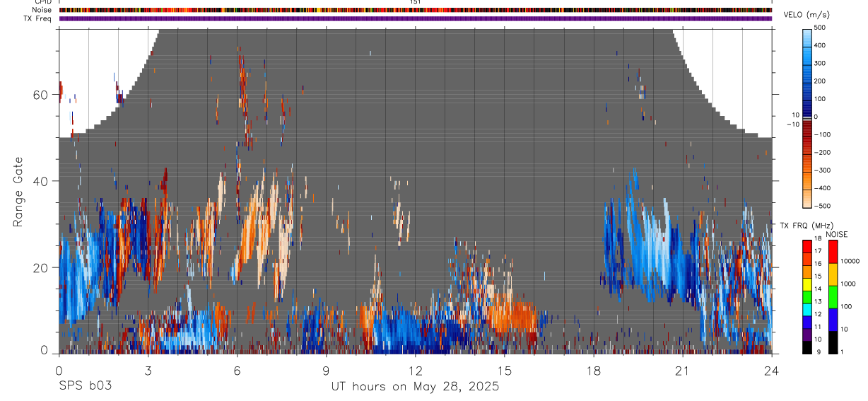Click the 'NOISE' legend title

(x=837, y=234)
